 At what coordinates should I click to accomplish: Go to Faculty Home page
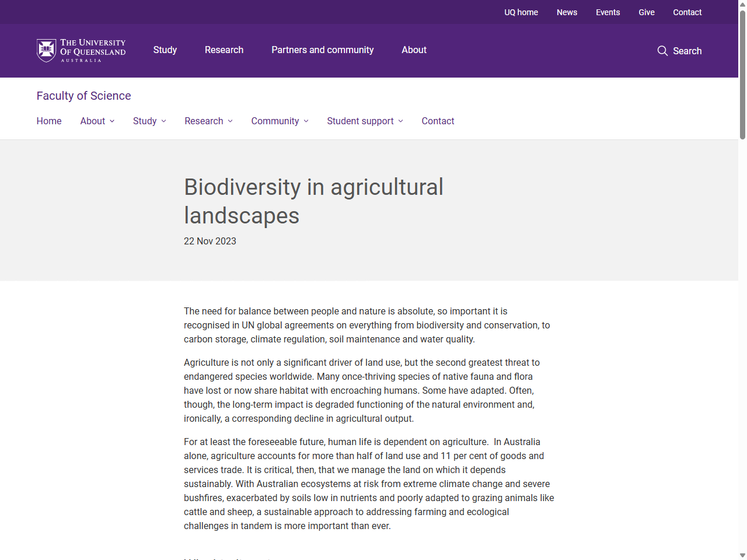[x=49, y=121]
